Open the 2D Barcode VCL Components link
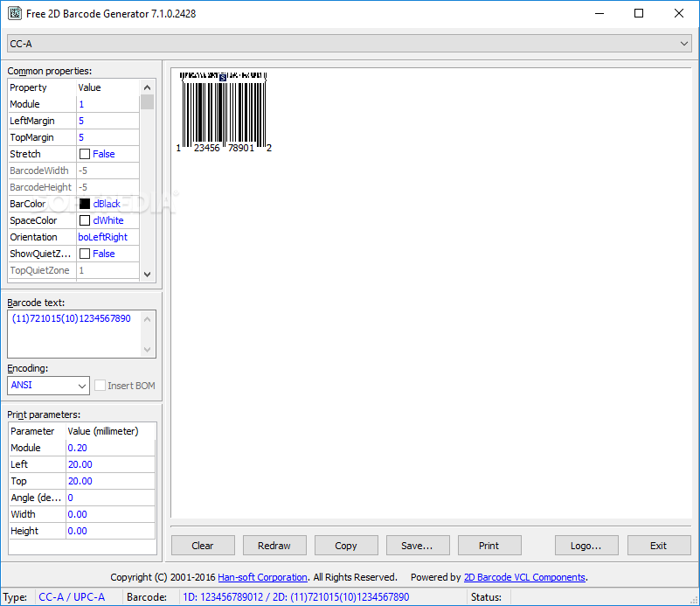The image size is (700, 606). 524,577
